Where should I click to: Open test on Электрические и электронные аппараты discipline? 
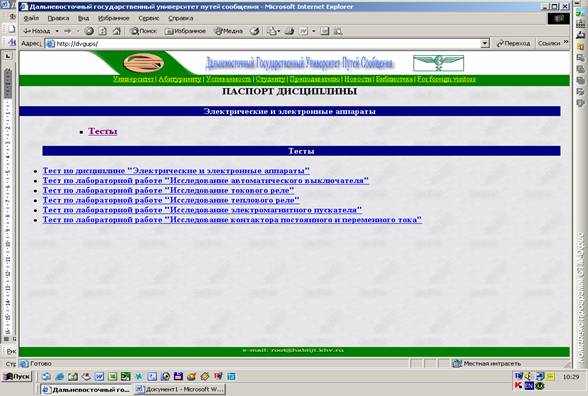(176, 171)
